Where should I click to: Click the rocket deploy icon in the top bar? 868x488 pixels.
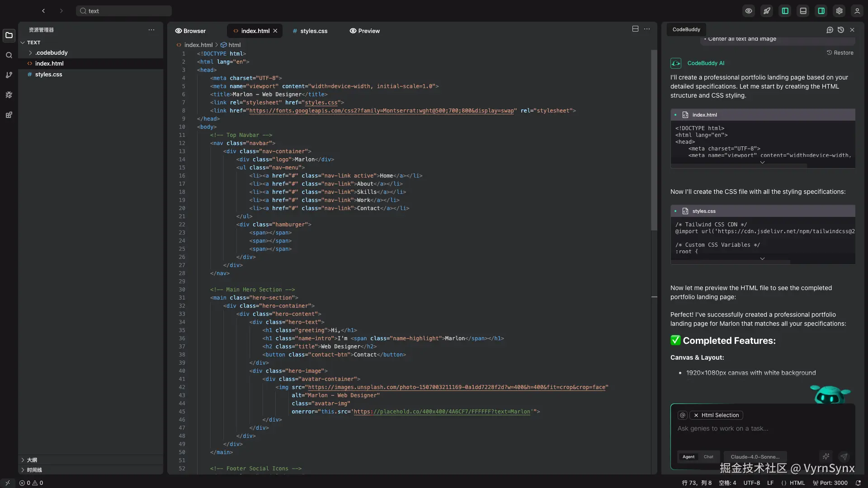pos(767,11)
